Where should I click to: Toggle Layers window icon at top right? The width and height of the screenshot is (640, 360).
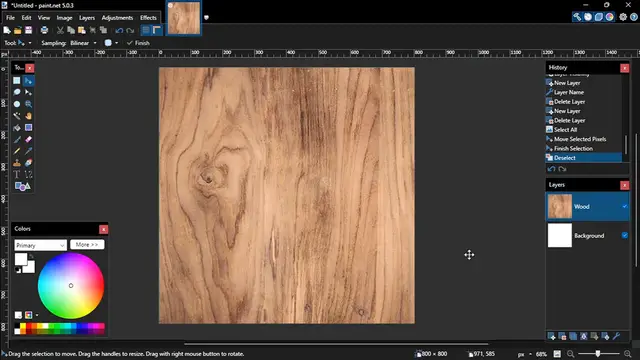(599, 17)
